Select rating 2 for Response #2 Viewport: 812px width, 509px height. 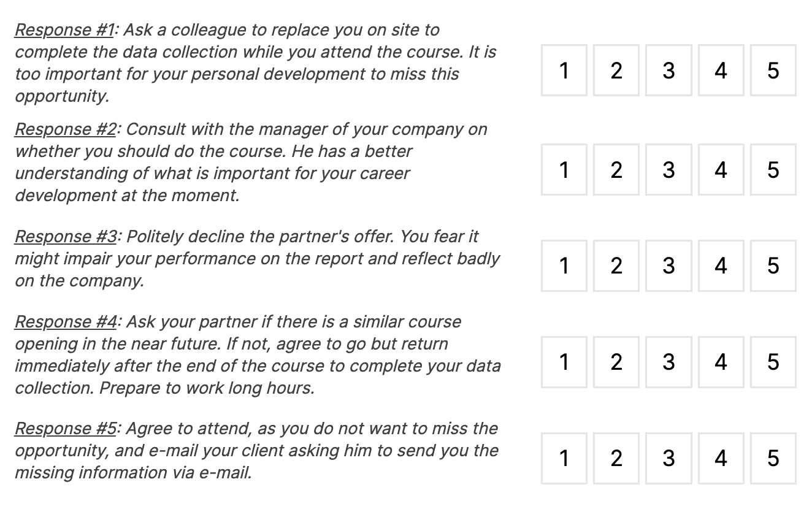[x=616, y=170]
